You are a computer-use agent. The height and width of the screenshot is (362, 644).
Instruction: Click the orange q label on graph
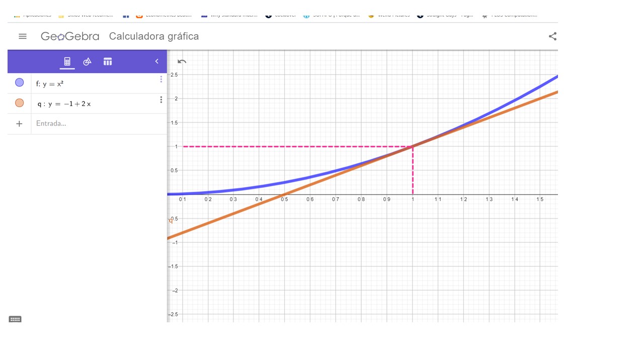171,220
